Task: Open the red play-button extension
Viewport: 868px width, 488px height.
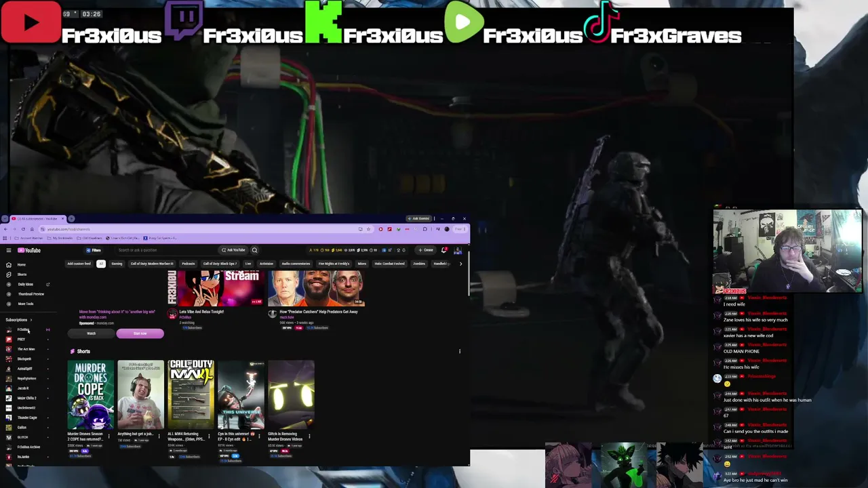Action: [380, 229]
